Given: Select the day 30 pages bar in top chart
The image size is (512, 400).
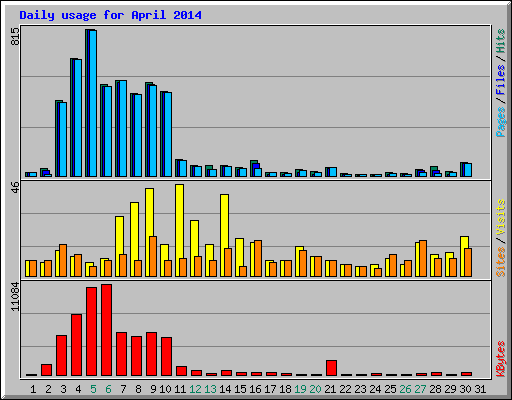Looking at the screenshot, I should (x=468, y=170).
